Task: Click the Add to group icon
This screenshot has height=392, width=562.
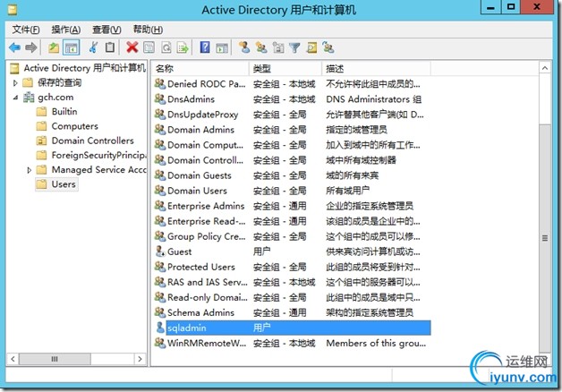Action: (328, 47)
